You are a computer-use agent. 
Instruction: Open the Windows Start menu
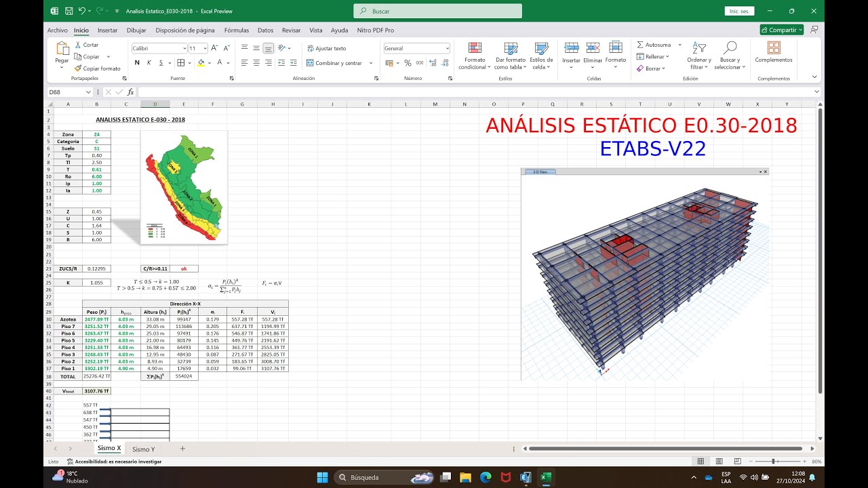pos(322,477)
